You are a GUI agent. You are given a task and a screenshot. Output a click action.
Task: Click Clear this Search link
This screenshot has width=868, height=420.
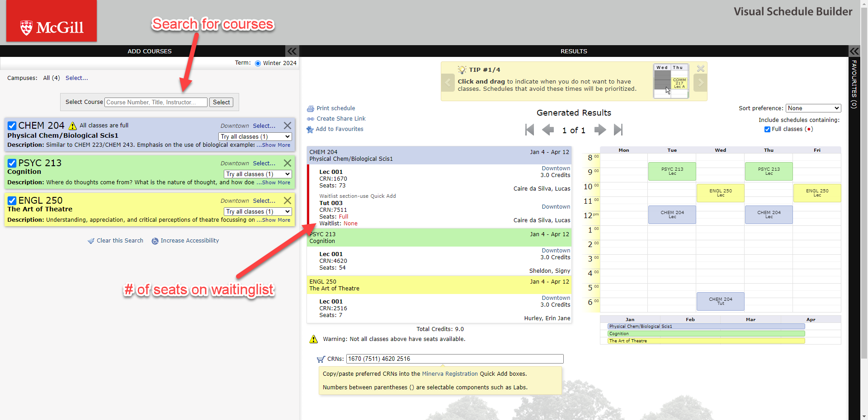(120, 241)
